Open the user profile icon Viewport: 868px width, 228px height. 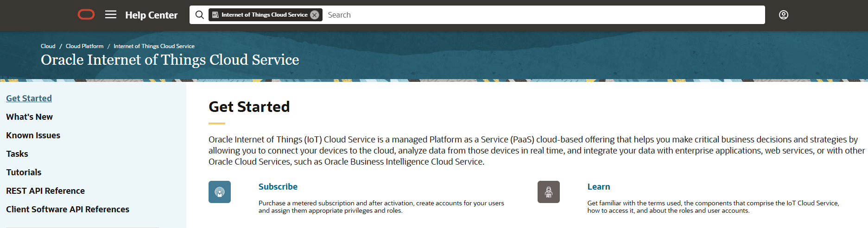784,15
